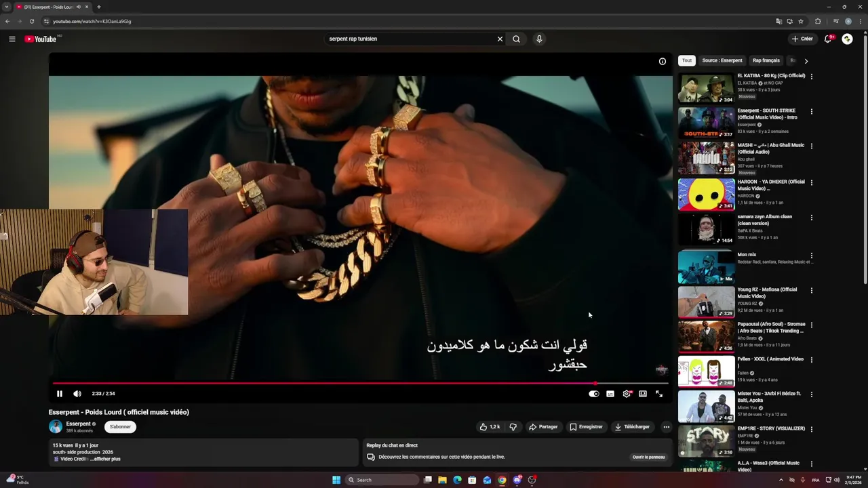868x488 pixels.
Task: Select the Tout filter chip
Action: [x=687, y=60]
